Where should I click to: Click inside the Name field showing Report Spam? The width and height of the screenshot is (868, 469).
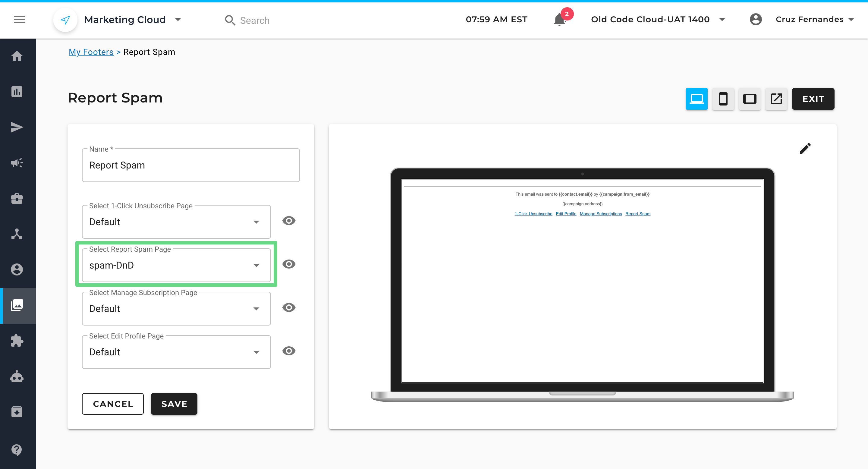191,165
